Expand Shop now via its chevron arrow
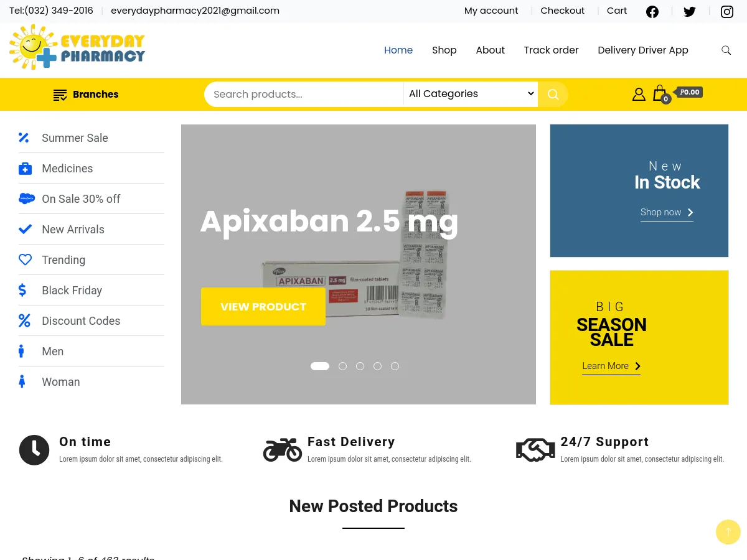Screen dimensions: 747x560 (x=690, y=212)
